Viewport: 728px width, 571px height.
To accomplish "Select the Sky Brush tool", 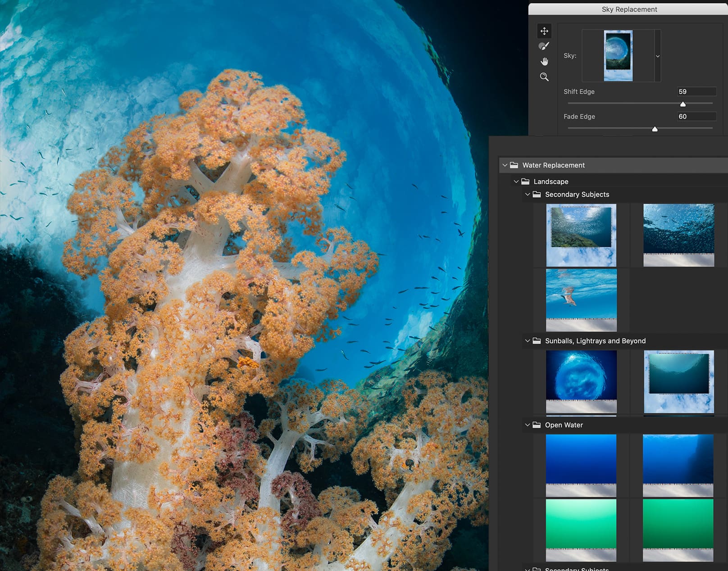I will pyautogui.click(x=544, y=46).
